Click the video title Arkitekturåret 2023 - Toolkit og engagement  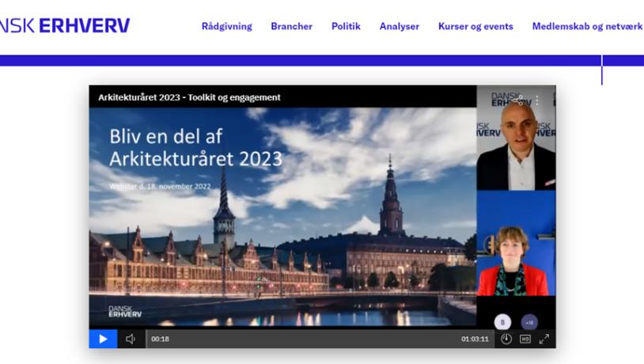(x=189, y=97)
